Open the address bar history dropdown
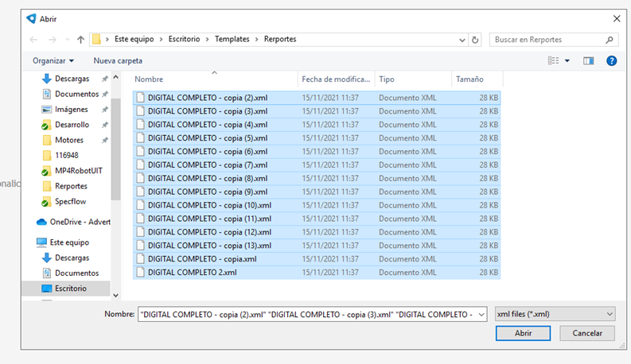Screen dimensions: 631x364 pyautogui.click(x=462, y=40)
